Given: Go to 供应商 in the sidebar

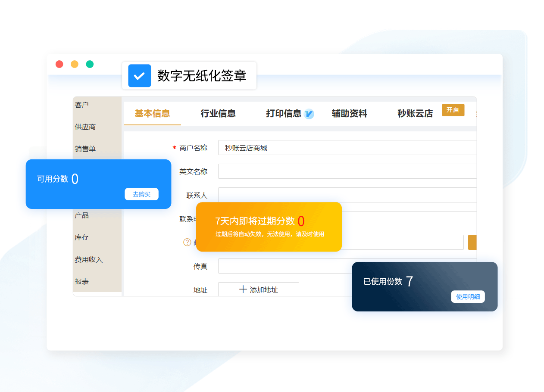Looking at the screenshot, I should 85,127.
